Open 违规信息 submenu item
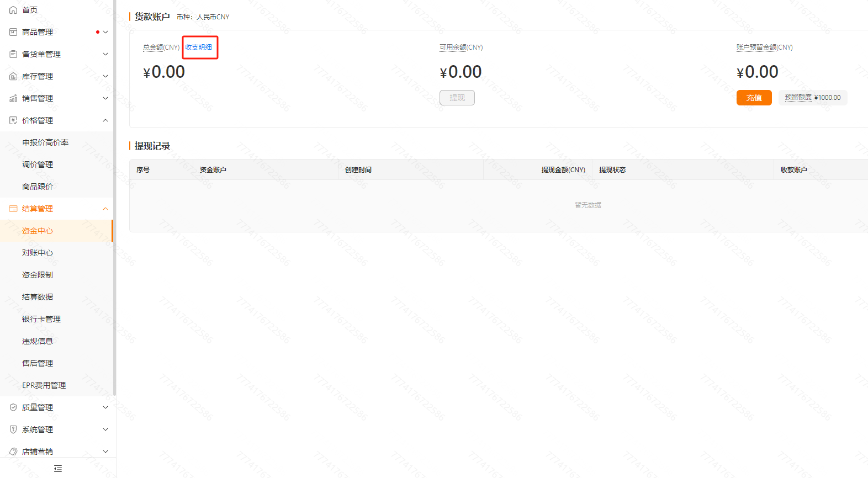 56,341
